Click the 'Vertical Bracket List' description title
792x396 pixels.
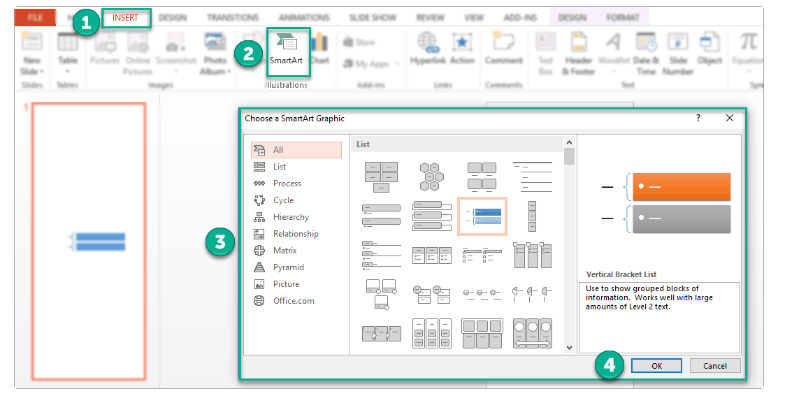[621, 274]
